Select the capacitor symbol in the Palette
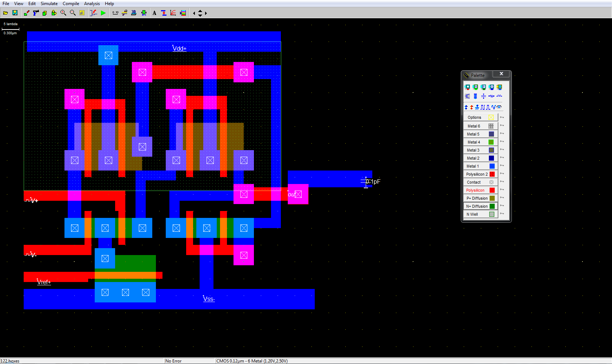Viewport: 612px width, 364px height. pyautogui.click(x=483, y=96)
